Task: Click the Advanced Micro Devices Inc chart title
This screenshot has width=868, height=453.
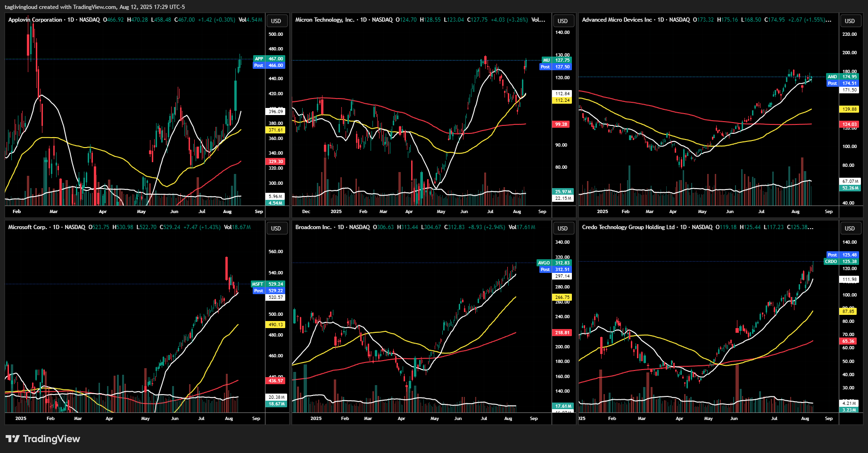Action: click(617, 20)
